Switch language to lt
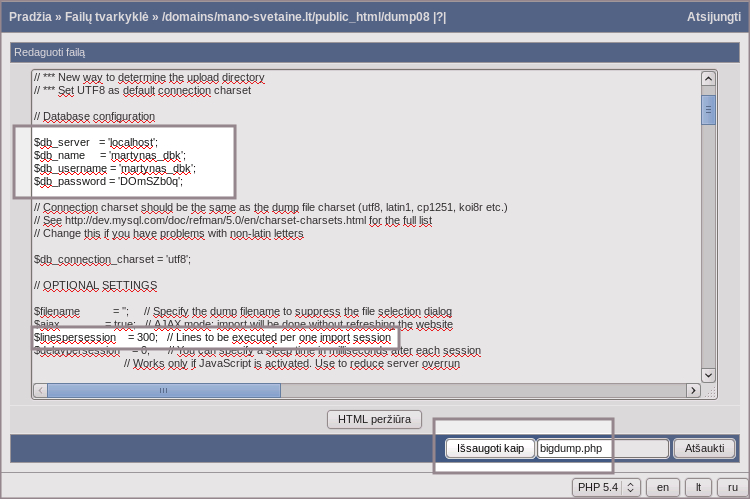 (698, 487)
